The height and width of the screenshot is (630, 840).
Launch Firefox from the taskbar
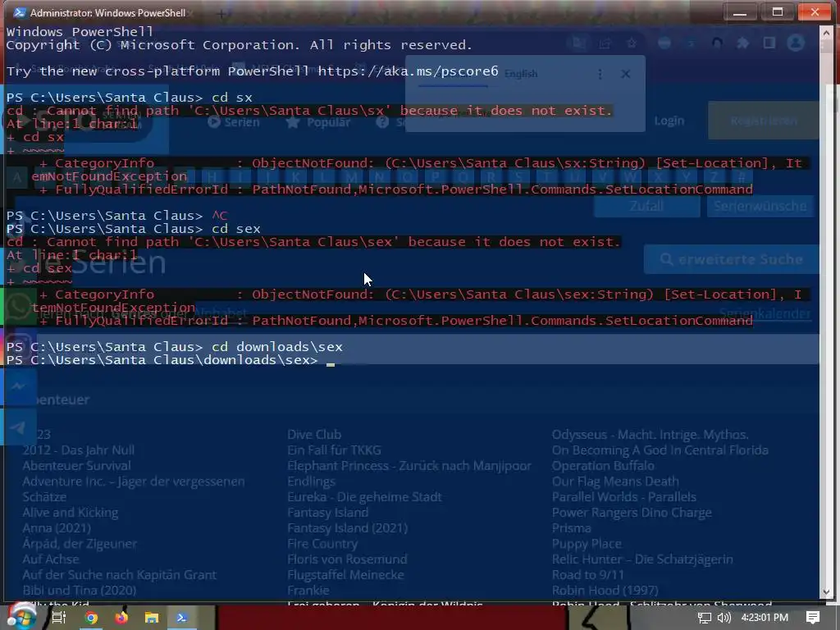point(121,618)
